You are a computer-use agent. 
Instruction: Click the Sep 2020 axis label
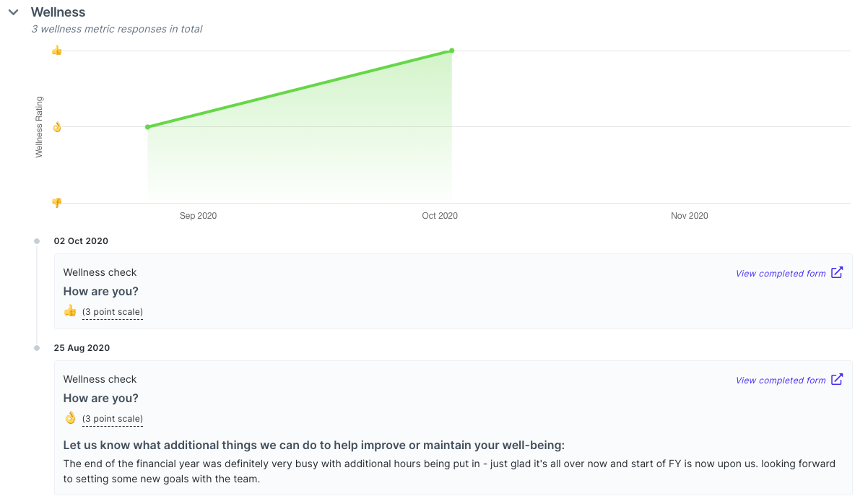(198, 216)
